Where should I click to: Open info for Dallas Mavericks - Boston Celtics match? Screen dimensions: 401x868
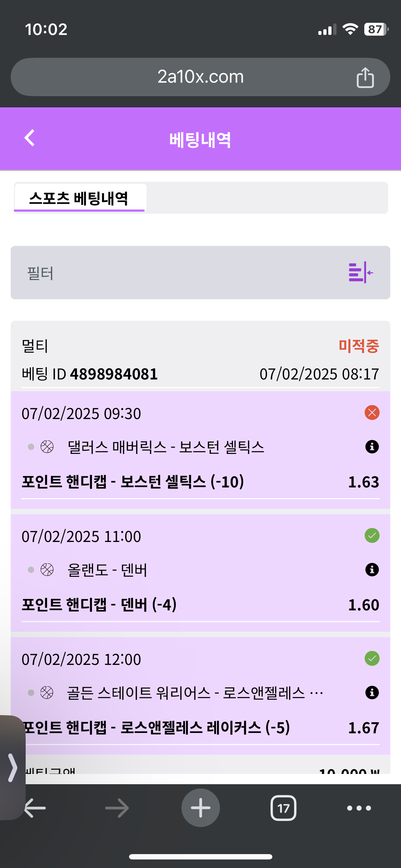372,446
